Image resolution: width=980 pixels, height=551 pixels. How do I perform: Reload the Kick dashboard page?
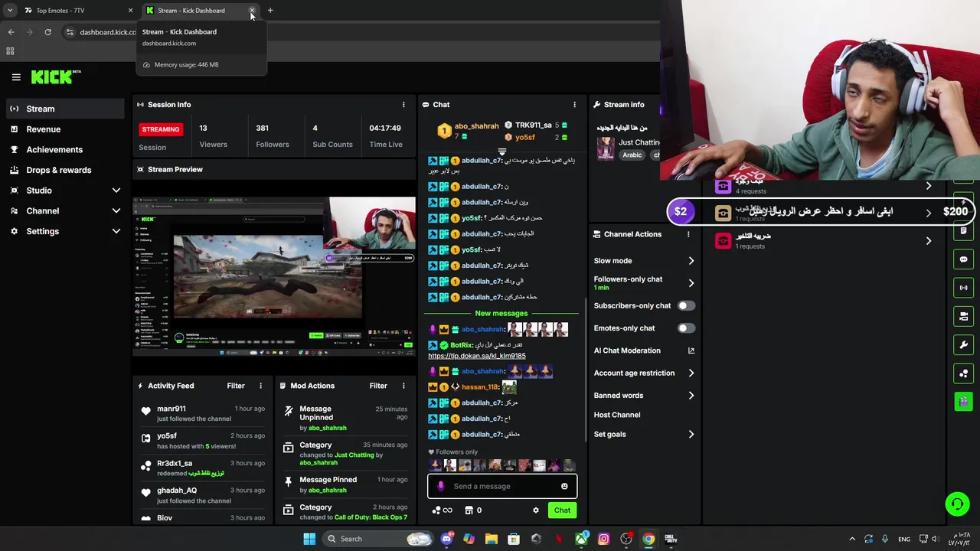tap(47, 32)
